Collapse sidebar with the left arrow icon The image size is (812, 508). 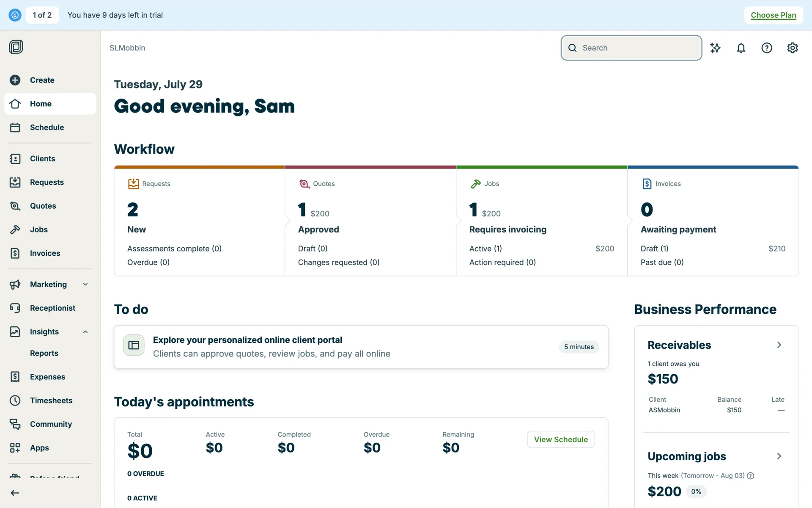tap(15, 493)
